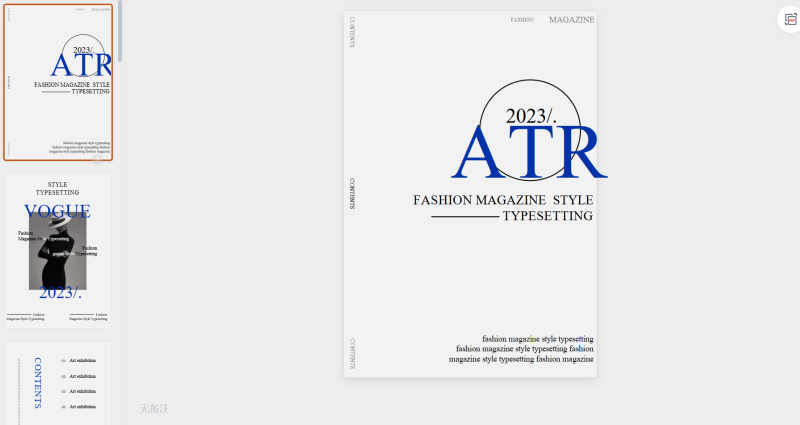Select the lowercase paragraph on main slide
The height and width of the screenshot is (425, 800).
521,349
